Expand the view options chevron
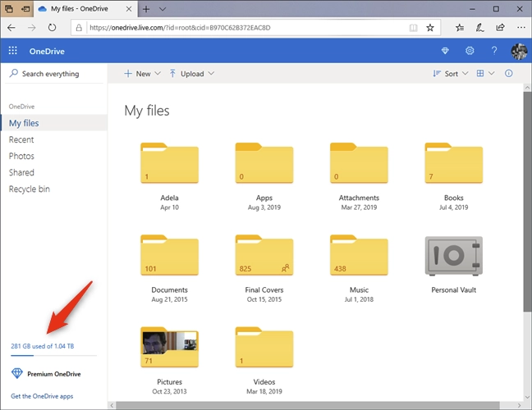532x410 pixels. tap(491, 73)
